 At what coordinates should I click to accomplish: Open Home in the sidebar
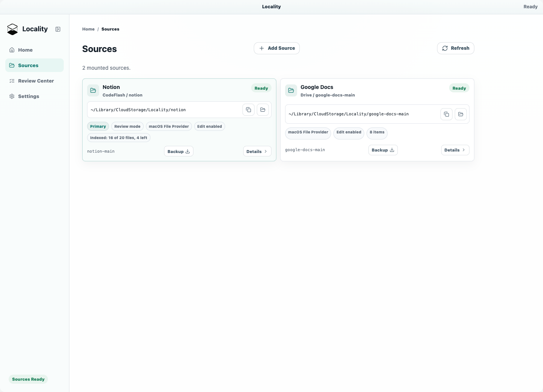[x=34, y=50]
